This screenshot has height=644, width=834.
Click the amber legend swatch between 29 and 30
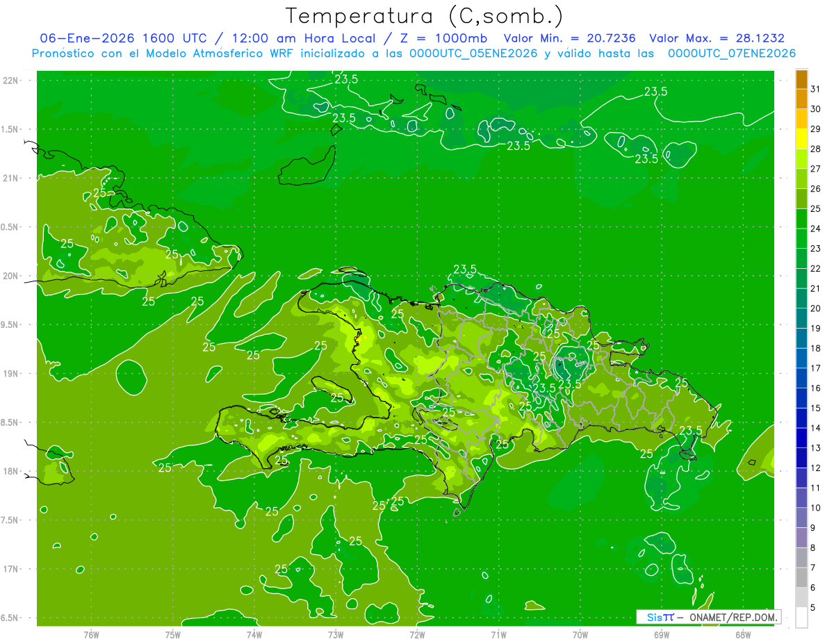(801, 119)
